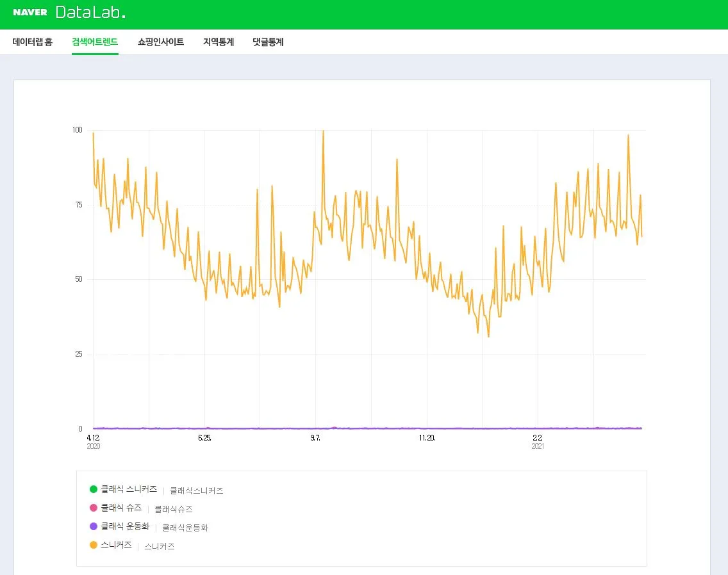
Task: Click the 50 y-axis value label
Action: (79, 279)
